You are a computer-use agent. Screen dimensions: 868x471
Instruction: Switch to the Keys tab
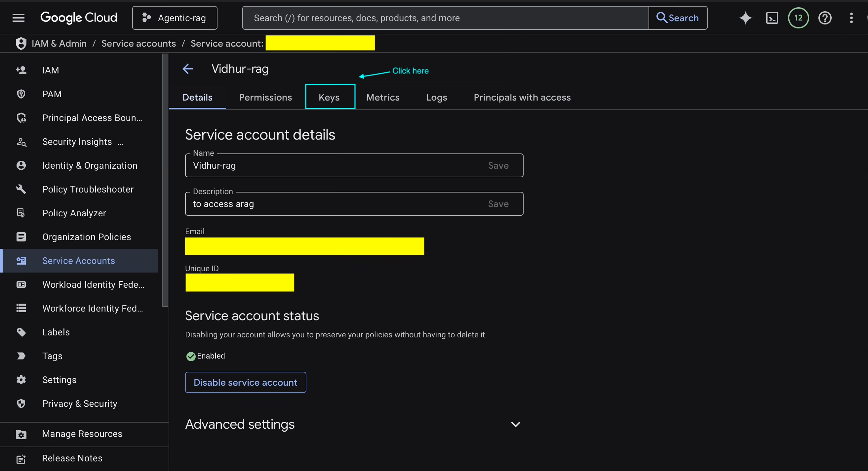click(x=329, y=97)
